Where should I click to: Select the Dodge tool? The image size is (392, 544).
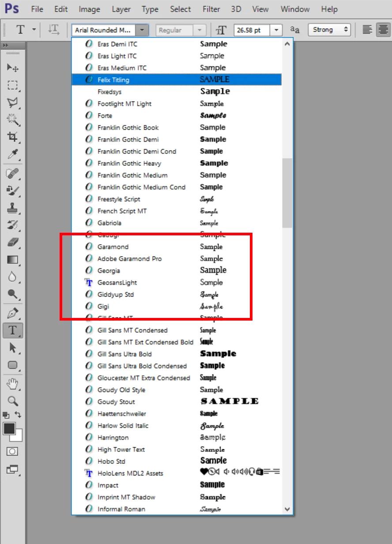click(x=13, y=294)
